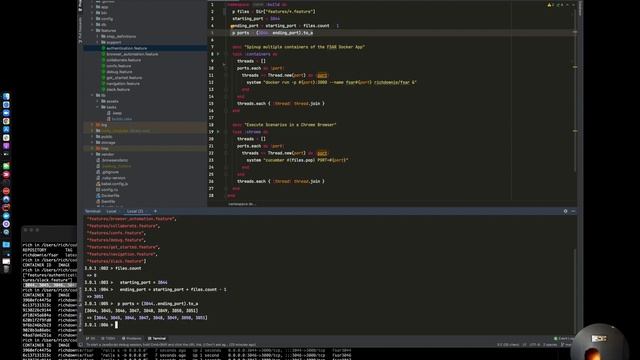Screen dimensions: 640x360
Task: Run the chrome rake task from the line 19 gutter
Action: click(218, 132)
